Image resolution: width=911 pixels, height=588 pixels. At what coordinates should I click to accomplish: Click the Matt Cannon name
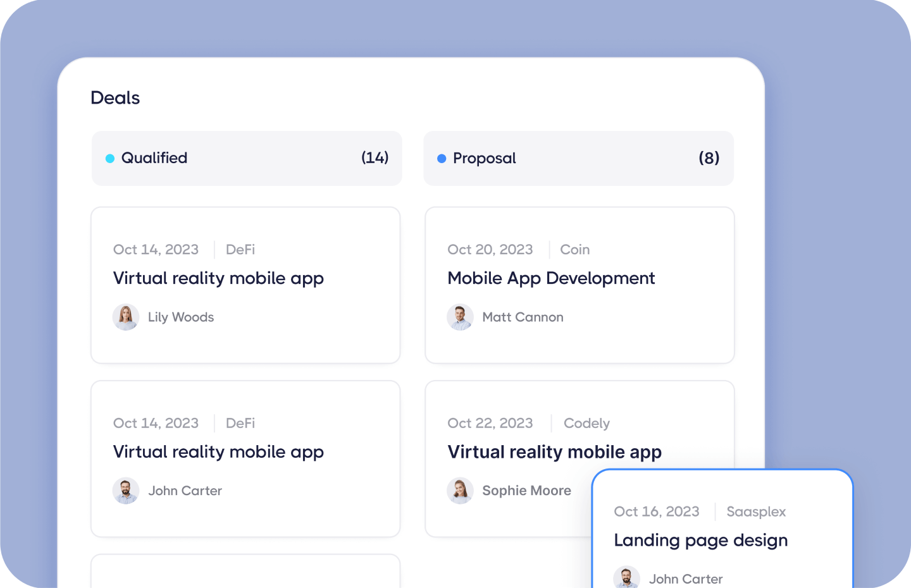(x=523, y=317)
